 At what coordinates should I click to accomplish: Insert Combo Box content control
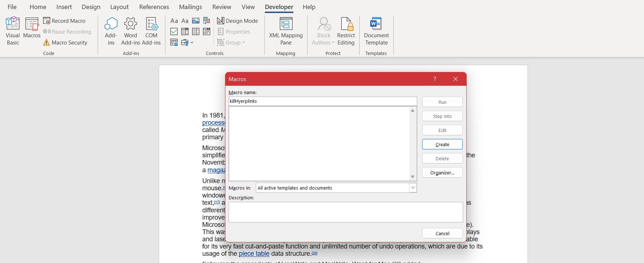coord(185,32)
